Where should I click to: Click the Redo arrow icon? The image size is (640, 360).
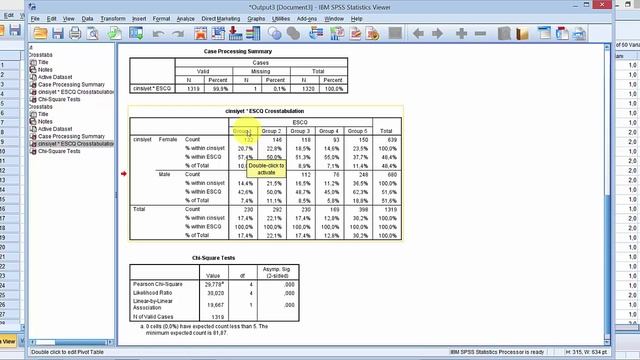178,34
